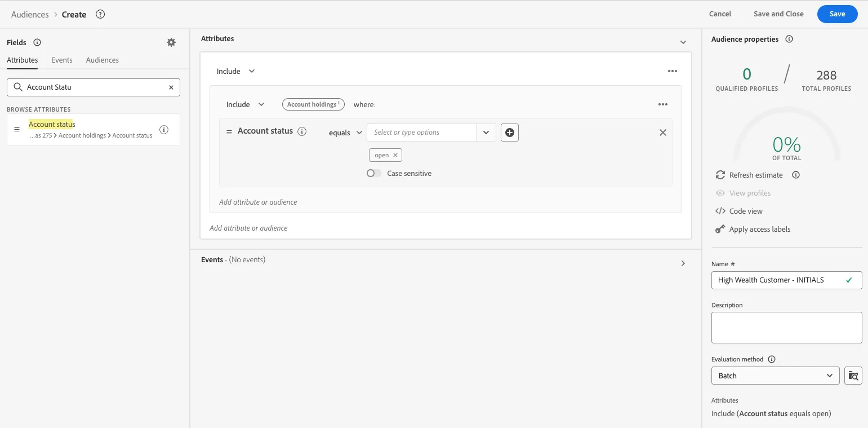868x428 pixels.
Task: Click Apply access labels
Action: pyautogui.click(x=753, y=229)
